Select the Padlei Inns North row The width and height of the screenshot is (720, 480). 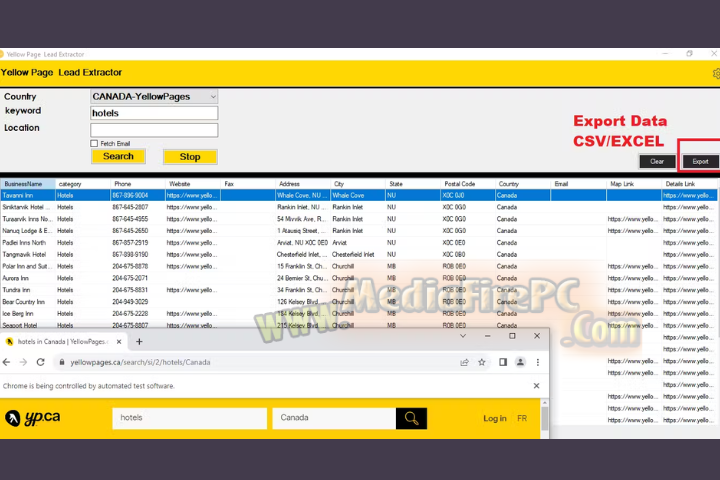point(358,243)
